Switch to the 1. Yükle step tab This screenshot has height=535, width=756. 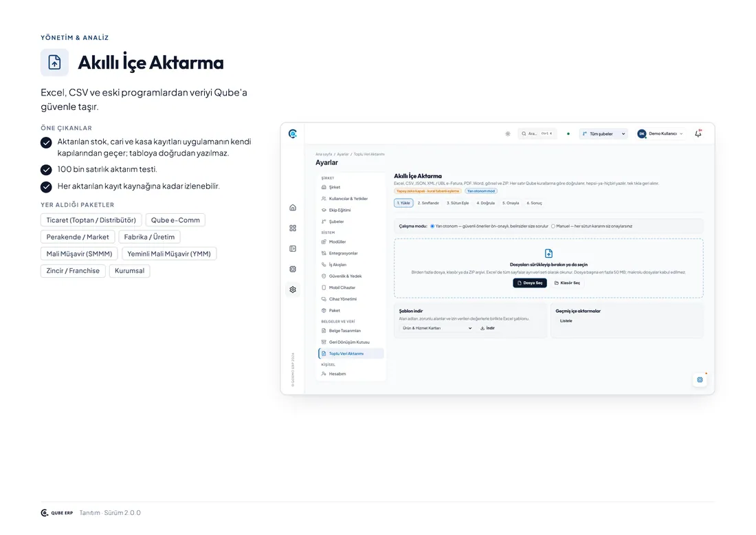403,203
